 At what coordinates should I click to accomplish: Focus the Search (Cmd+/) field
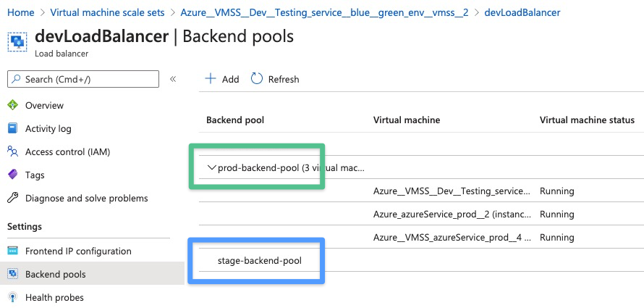[x=83, y=79]
